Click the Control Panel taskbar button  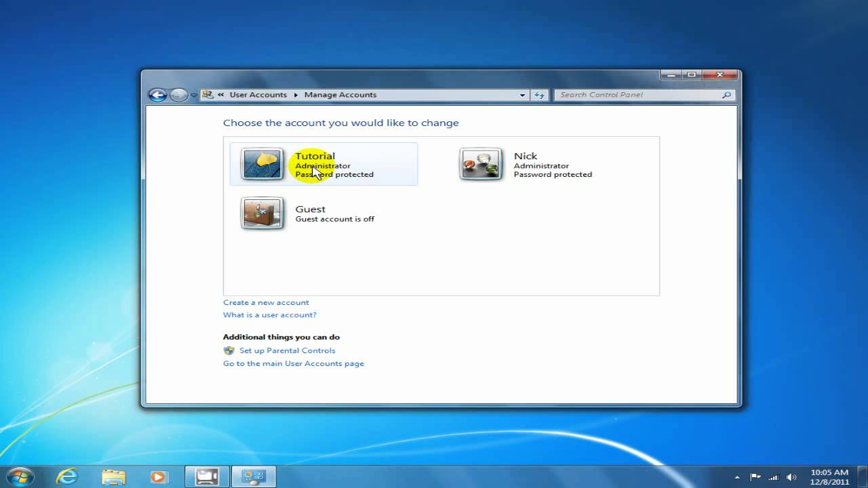click(254, 476)
